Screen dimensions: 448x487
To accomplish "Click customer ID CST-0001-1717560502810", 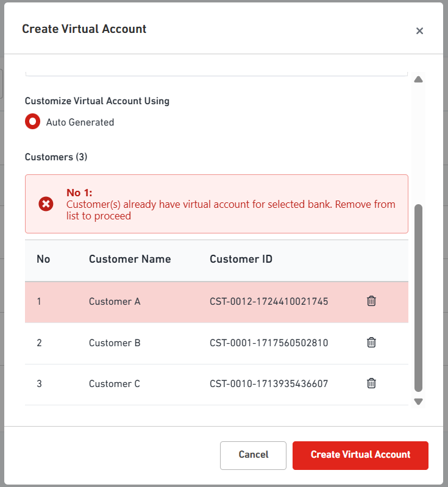I will pos(269,343).
